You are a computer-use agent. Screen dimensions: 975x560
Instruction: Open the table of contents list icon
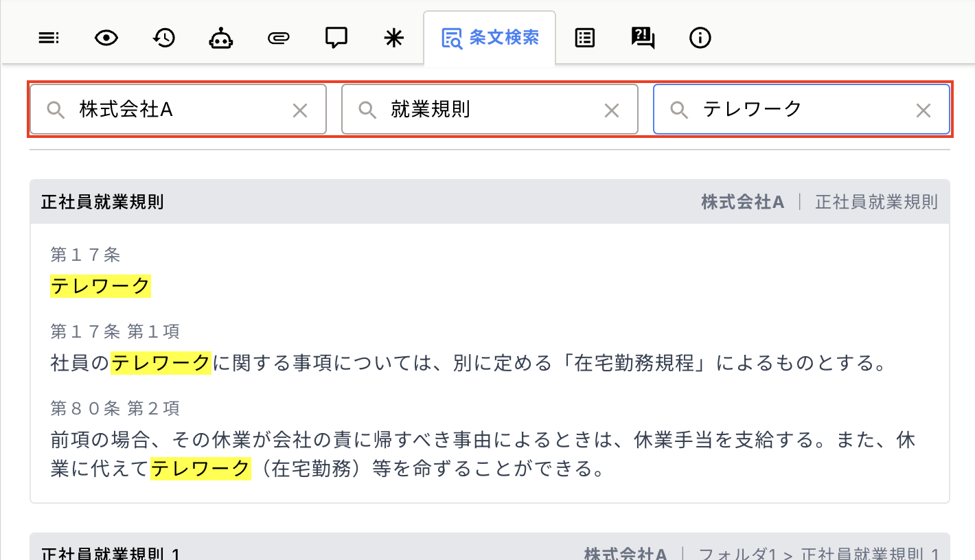click(48, 38)
